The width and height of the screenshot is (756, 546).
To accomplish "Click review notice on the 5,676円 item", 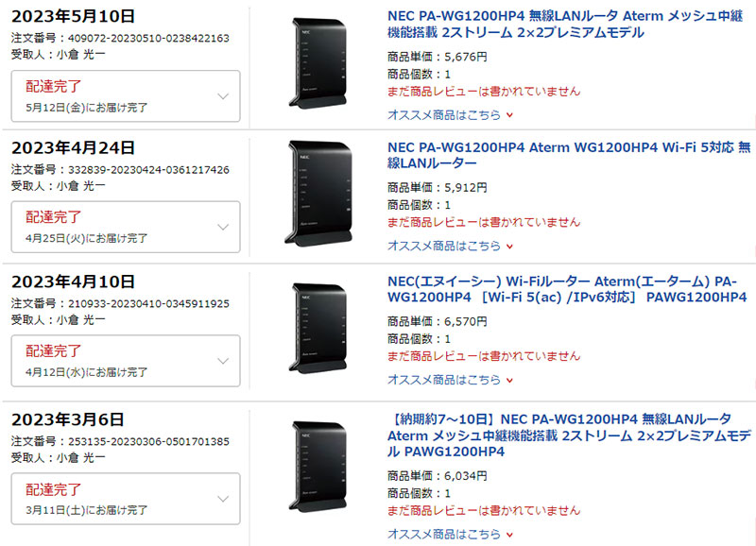I will click(x=484, y=91).
